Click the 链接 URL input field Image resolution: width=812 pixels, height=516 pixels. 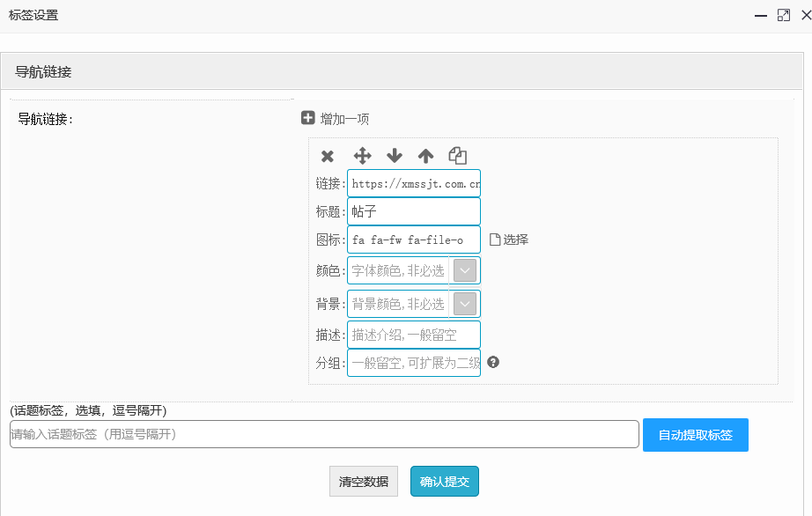pos(414,183)
